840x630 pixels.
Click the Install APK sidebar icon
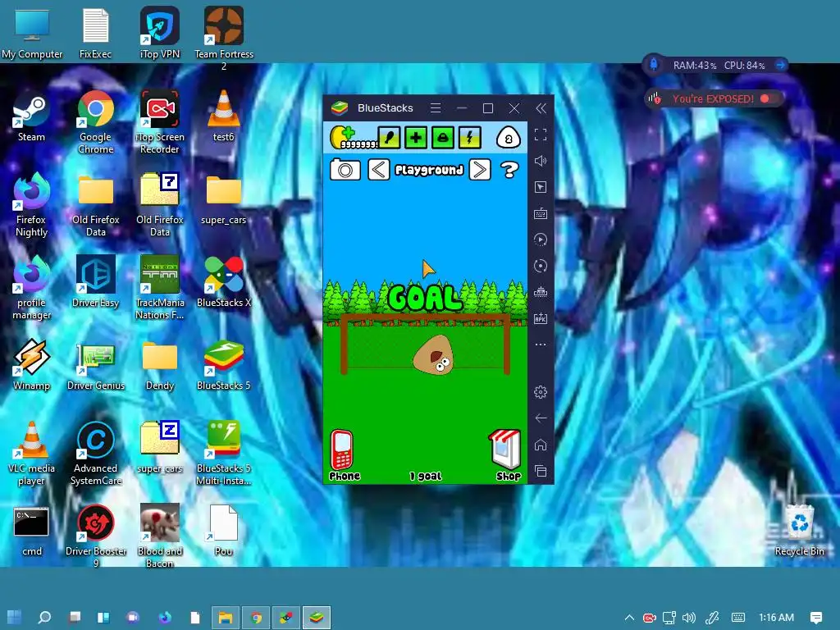pyautogui.click(x=541, y=318)
